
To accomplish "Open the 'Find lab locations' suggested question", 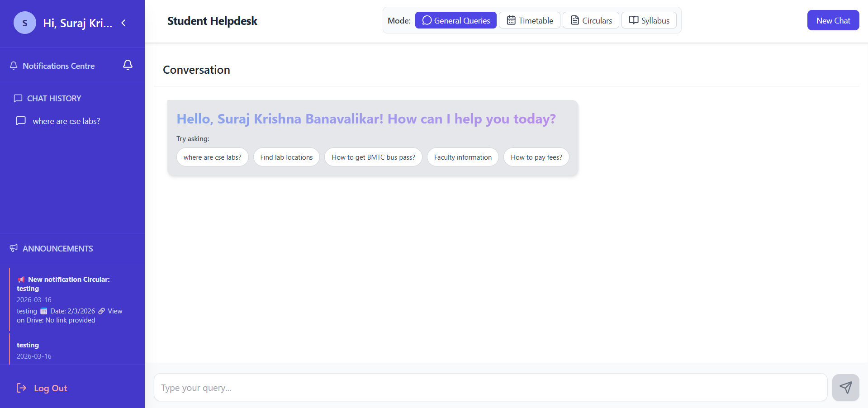I will click(286, 157).
